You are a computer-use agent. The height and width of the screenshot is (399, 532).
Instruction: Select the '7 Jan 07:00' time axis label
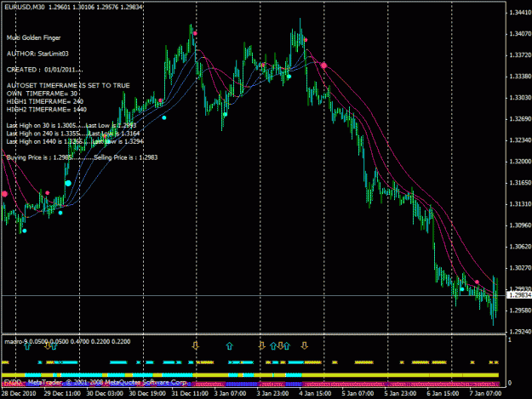tap(485, 393)
